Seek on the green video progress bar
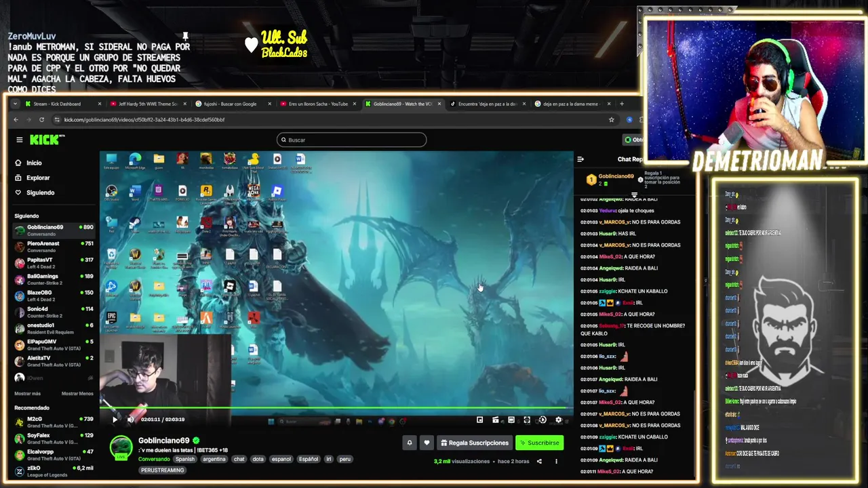This screenshot has height=488, width=868. pos(336,409)
